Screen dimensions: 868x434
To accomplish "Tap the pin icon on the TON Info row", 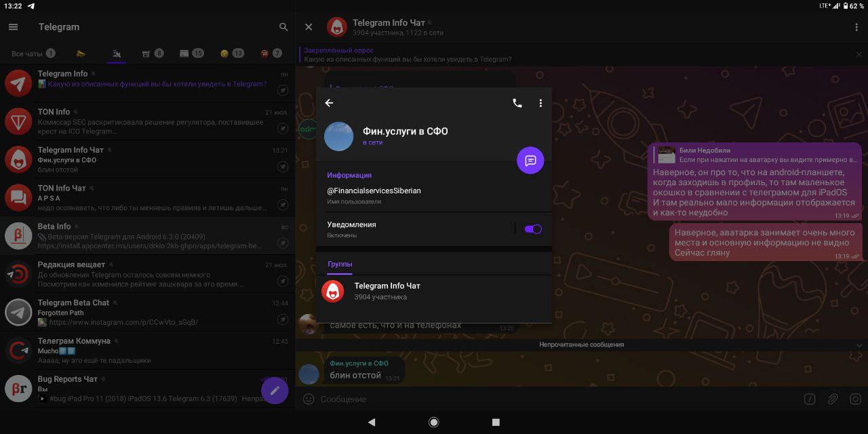I will 283,128.
